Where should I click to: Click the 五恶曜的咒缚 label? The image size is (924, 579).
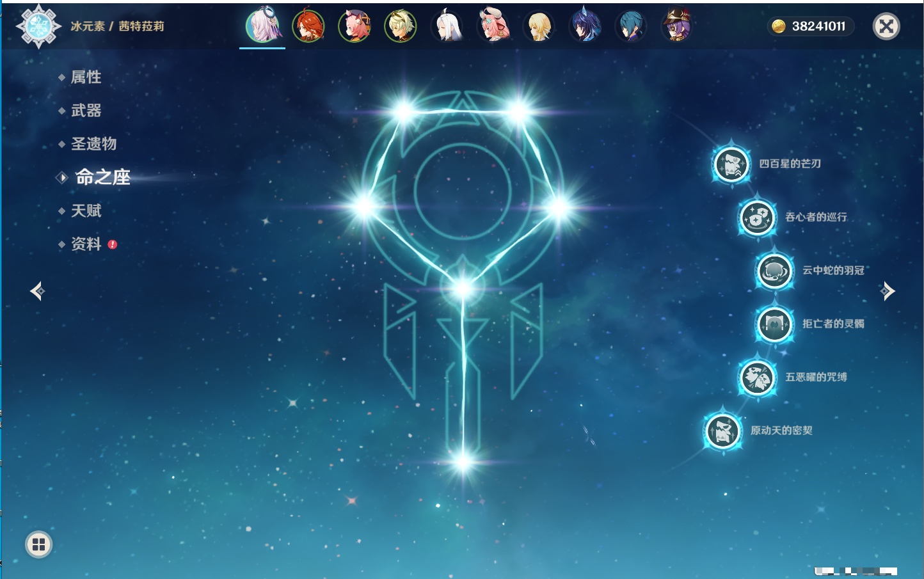pos(816,377)
